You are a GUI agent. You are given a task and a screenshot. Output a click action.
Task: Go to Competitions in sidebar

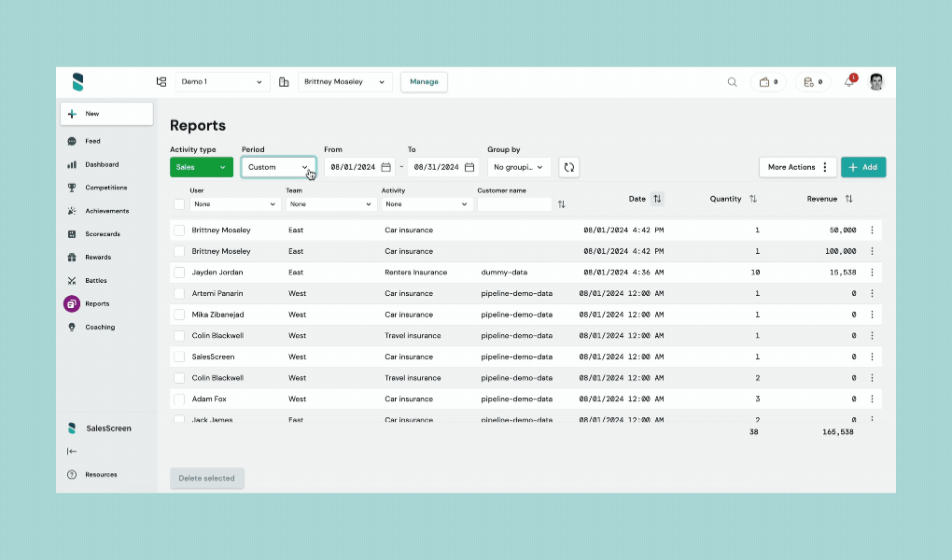pos(106,188)
